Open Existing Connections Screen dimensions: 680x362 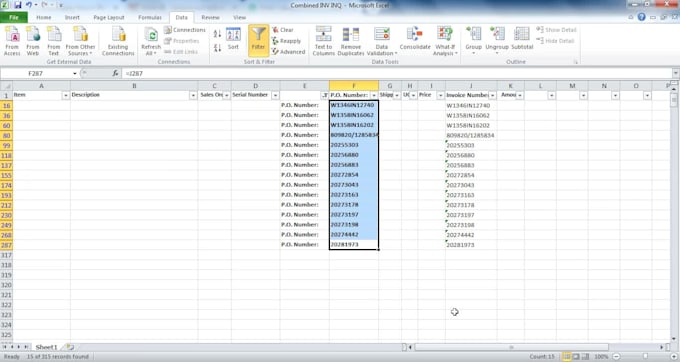[118, 41]
